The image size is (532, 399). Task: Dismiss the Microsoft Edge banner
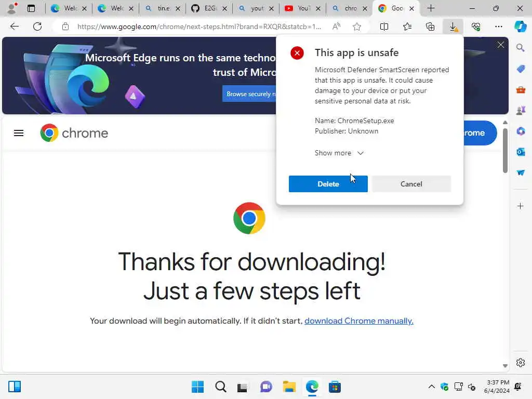pyautogui.click(x=501, y=45)
